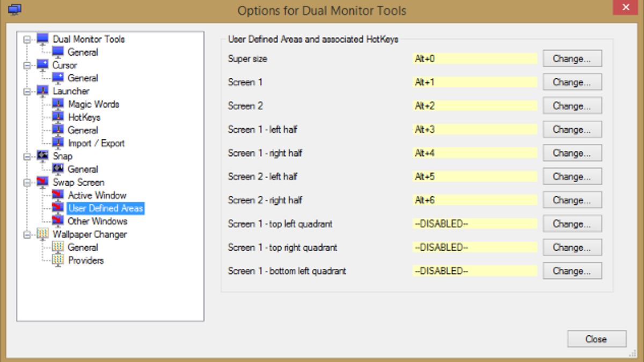Click the Cursor node icon in tree
Screen dimensions: 644x362
tap(43, 65)
